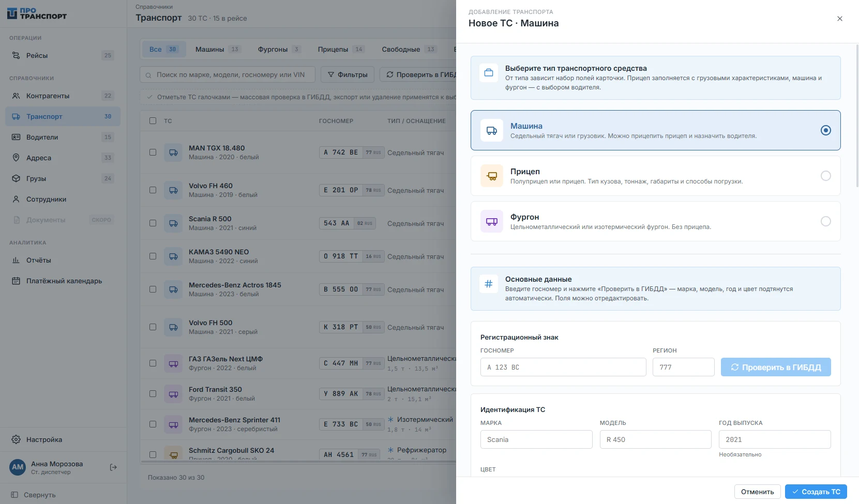
Task: Select the Прицеп radio option
Action: click(x=826, y=176)
